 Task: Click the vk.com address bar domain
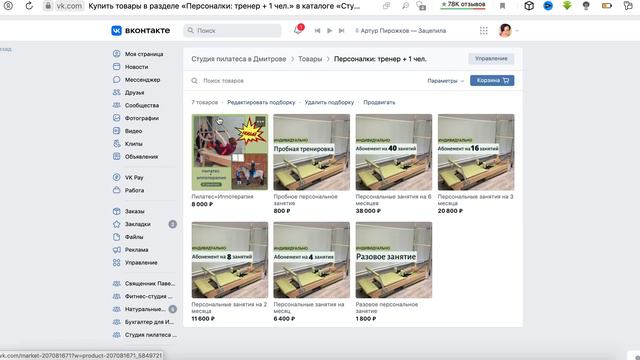click(x=69, y=6)
